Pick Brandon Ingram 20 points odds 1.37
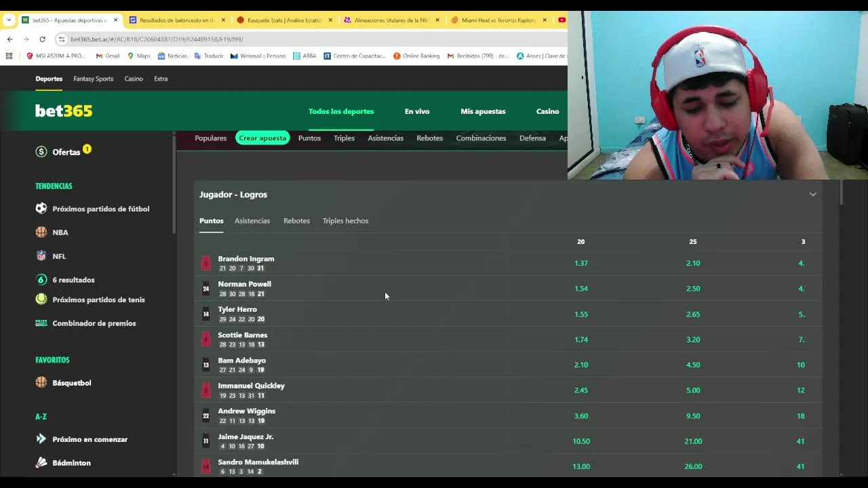The image size is (868, 488). coord(581,263)
